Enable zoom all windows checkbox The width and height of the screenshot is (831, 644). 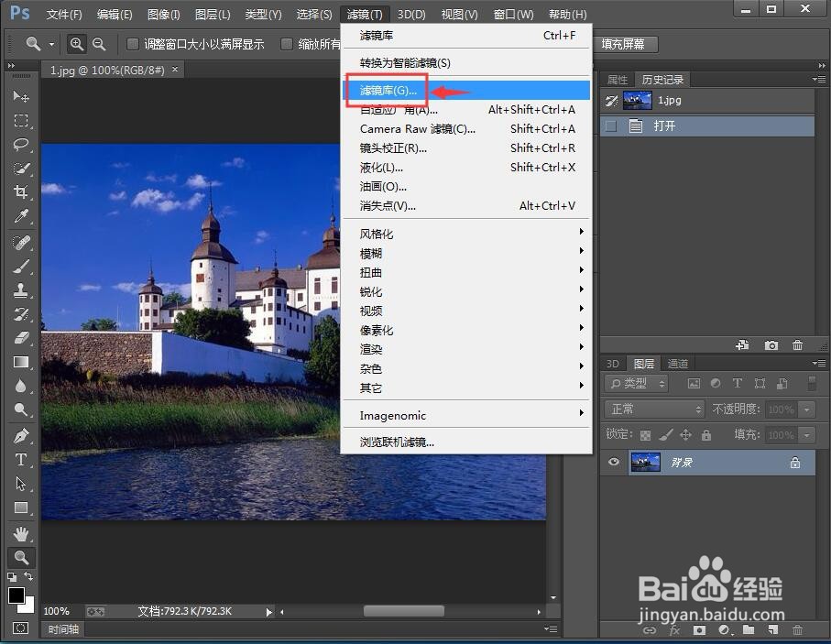286,44
